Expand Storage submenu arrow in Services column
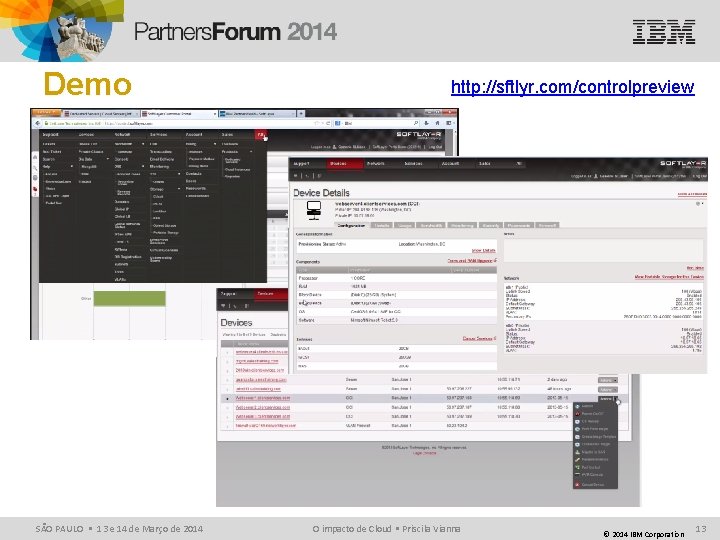This screenshot has height=540, width=720. [179, 189]
